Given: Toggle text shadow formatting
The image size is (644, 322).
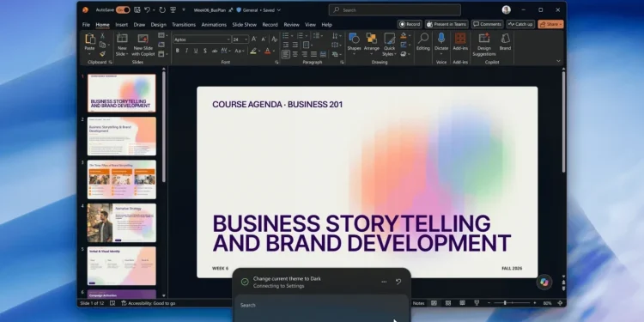Looking at the screenshot, I should [x=204, y=51].
